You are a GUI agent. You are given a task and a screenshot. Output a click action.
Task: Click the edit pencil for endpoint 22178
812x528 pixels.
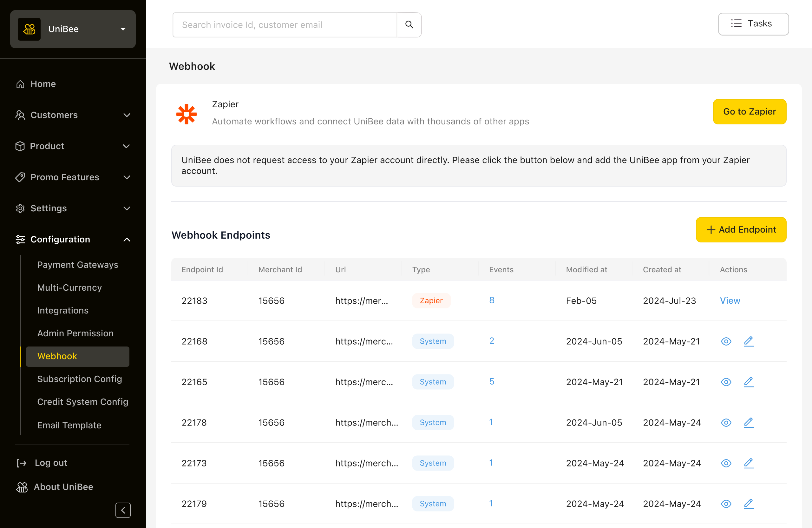[749, 422]
